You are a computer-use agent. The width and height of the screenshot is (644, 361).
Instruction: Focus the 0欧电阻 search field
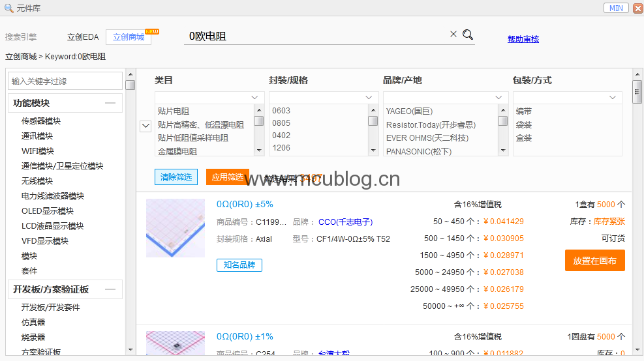316,36
